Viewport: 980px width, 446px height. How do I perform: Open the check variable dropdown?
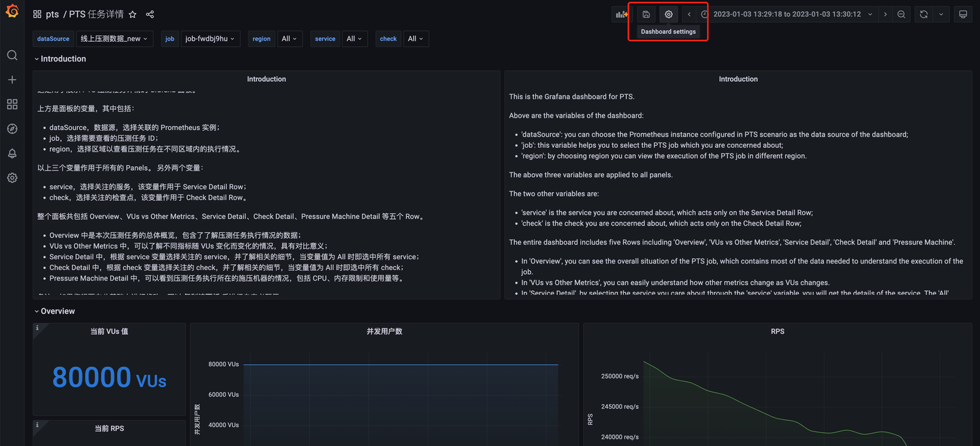coord(416,39)
